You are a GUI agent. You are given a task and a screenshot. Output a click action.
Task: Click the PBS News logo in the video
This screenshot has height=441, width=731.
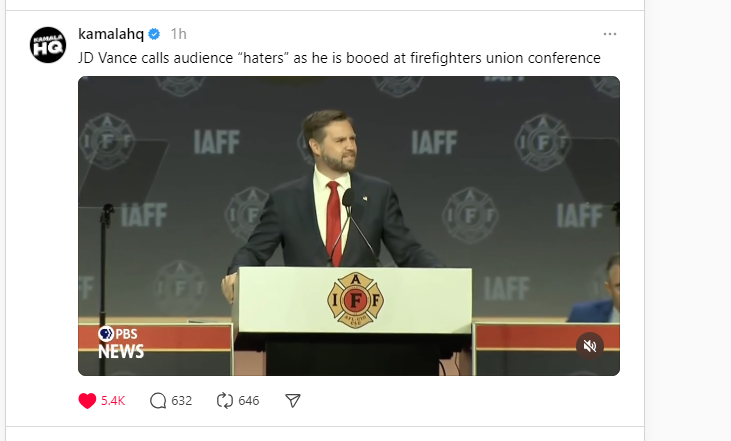[120, 342]
